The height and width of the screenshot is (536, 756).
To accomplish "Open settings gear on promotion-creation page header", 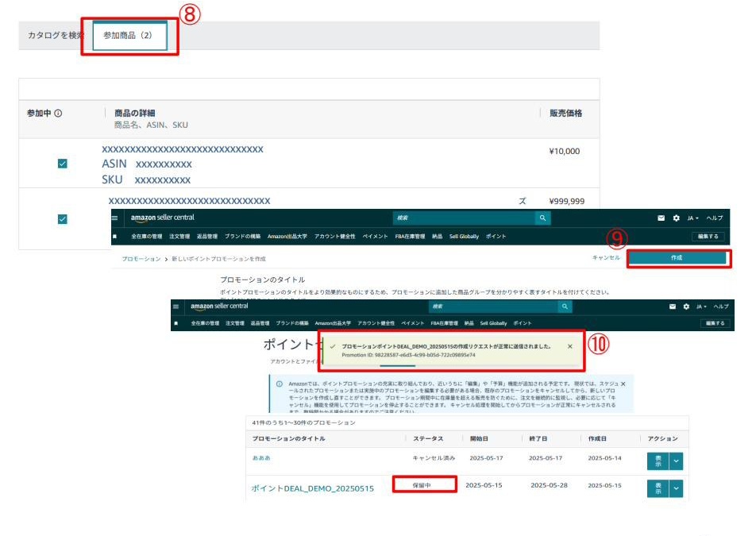I will tap(677, 218).
